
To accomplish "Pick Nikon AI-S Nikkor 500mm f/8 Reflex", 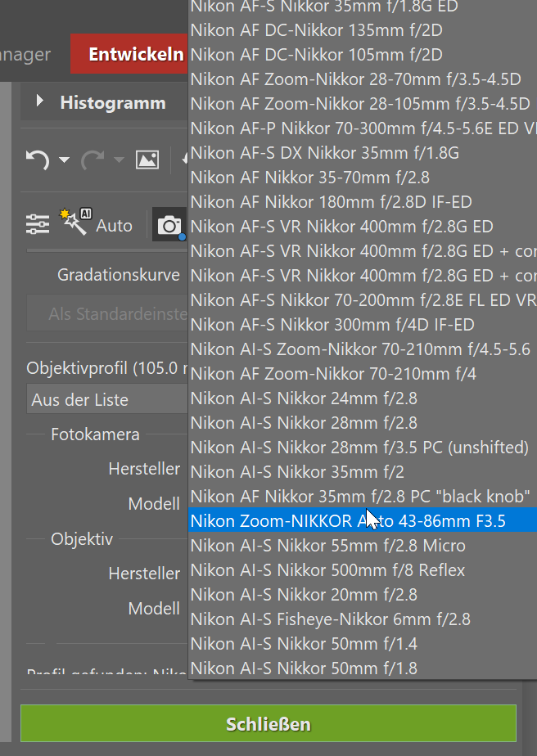I will coord(327,569).
